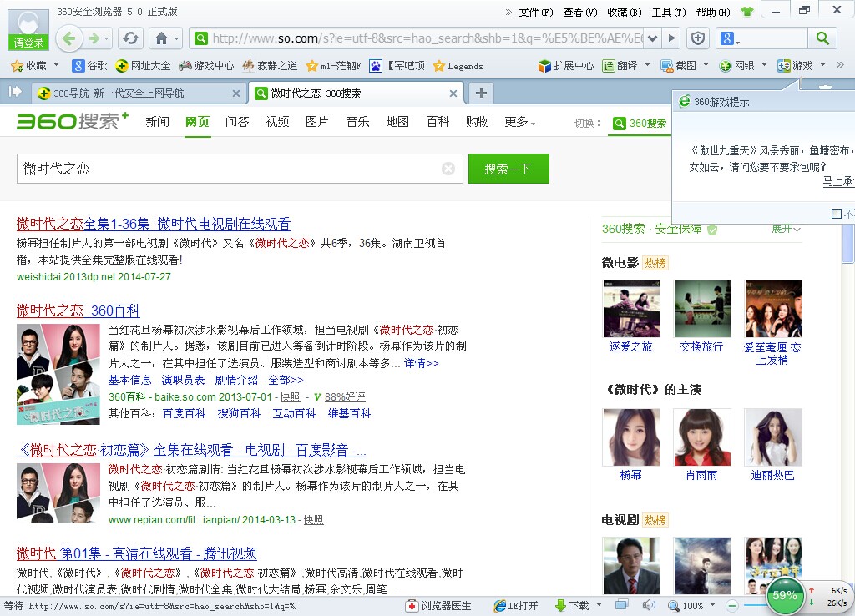Screen dimensions: 855x616
Task: Toggle the sound speaker icon in status bar
Action: [x=648, y=605]
